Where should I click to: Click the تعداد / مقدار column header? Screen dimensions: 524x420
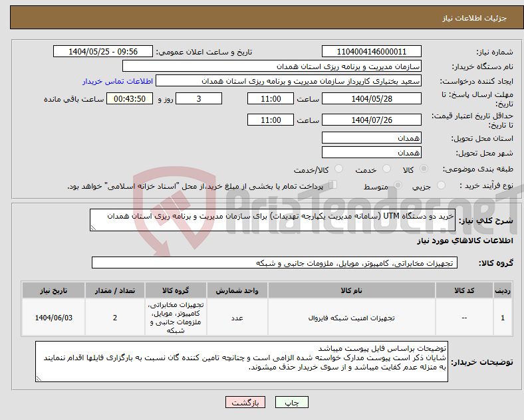(x=115, y=290)
